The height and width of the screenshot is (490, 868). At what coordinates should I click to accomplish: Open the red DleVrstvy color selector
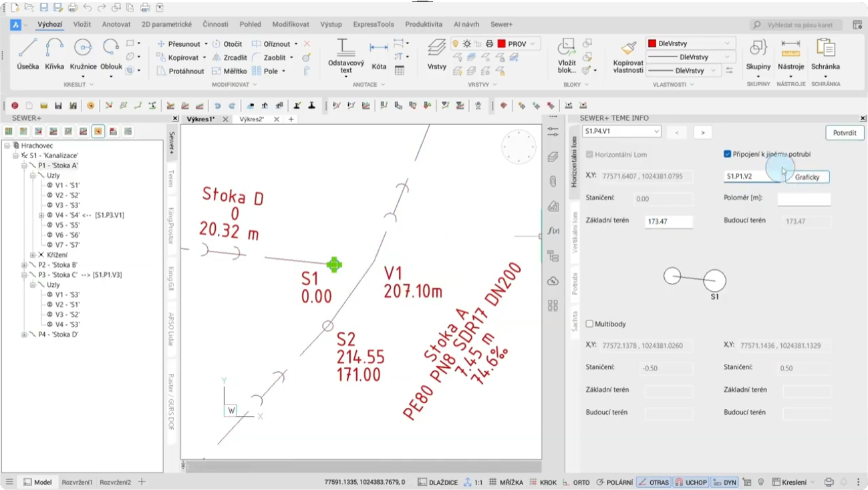coord(690,43)
